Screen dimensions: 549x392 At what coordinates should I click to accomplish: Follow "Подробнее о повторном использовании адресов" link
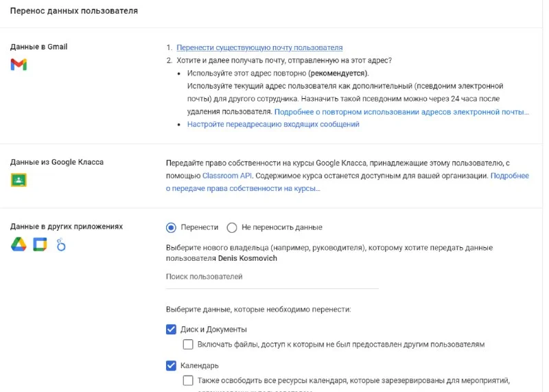401,111
